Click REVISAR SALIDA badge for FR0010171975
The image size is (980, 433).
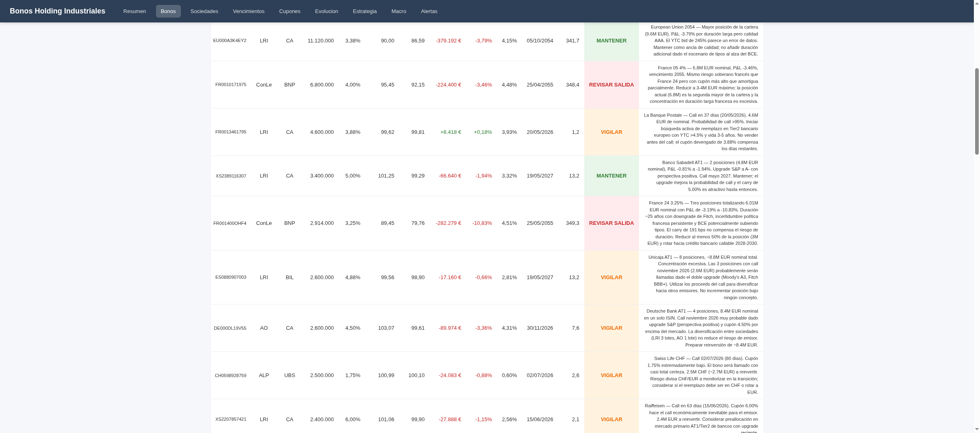[611, 85]
